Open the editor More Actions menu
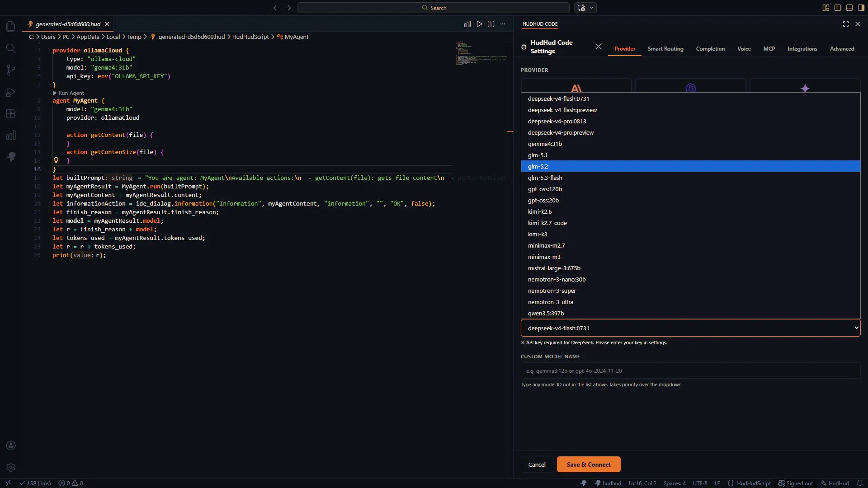Screen dimensions: 868x488 pos(503,24)
